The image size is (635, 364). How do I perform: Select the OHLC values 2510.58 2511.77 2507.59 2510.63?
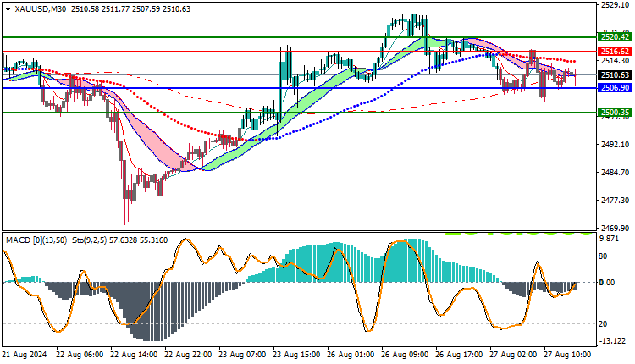pos(130,9)
